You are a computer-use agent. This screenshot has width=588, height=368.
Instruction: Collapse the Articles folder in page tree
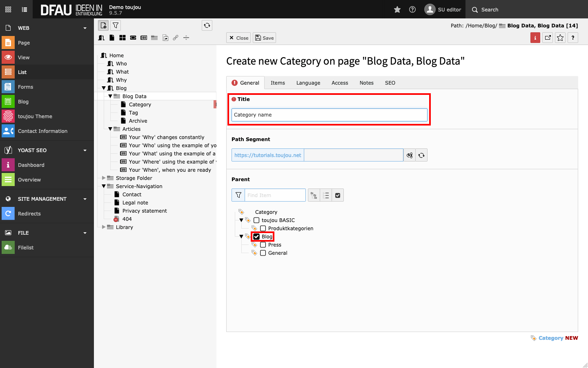click(110, 129)
